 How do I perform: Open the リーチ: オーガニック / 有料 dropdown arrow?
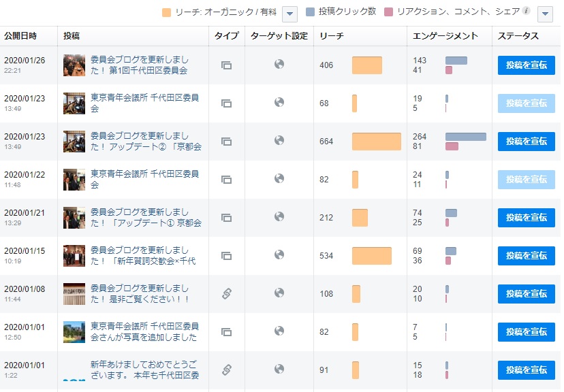(289, 14)
